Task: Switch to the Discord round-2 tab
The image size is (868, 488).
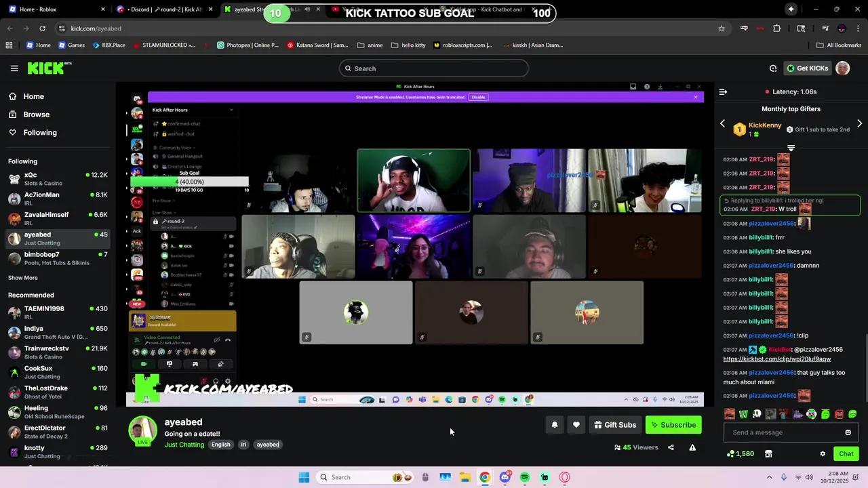Action: (166, 9)
